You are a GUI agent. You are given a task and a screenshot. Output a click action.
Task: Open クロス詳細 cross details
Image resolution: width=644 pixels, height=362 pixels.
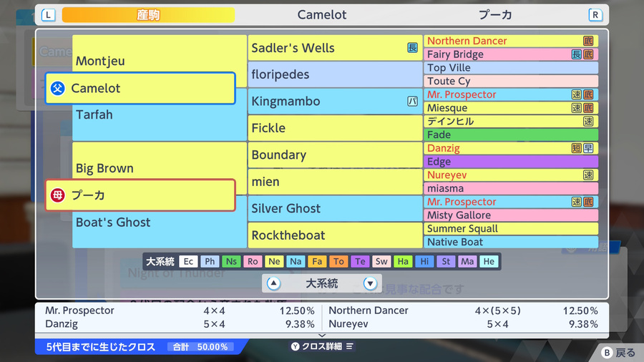322,346
